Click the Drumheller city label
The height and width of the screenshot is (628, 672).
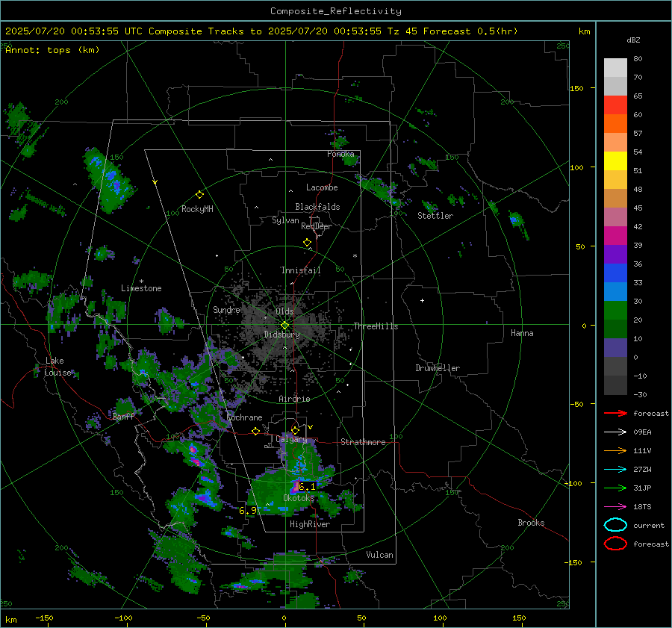coord(438,368)
